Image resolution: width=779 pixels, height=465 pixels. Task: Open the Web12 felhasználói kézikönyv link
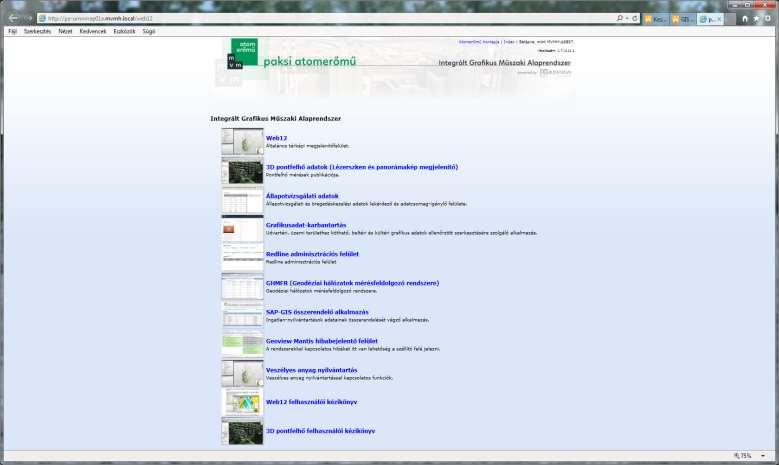(312, 402)
